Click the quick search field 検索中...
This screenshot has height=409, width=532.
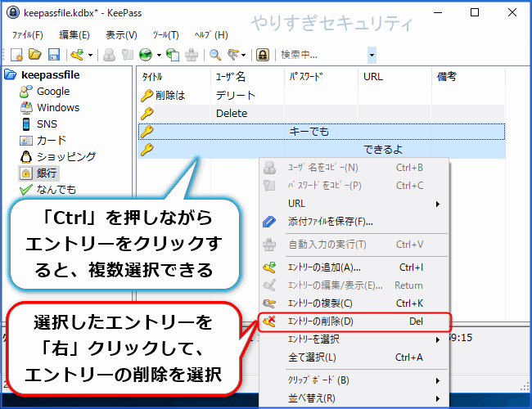(322, 55)
